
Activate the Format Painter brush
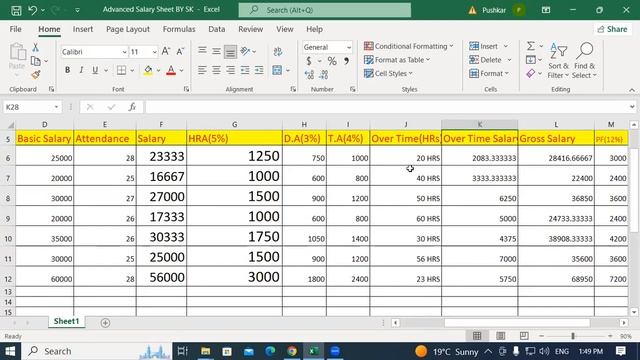pyautogui.click(x=36, y=75)
